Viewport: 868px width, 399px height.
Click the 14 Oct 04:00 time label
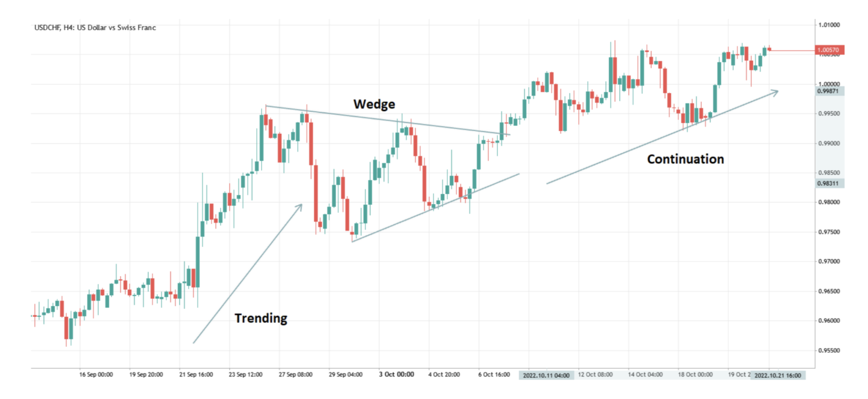point(645,375)
